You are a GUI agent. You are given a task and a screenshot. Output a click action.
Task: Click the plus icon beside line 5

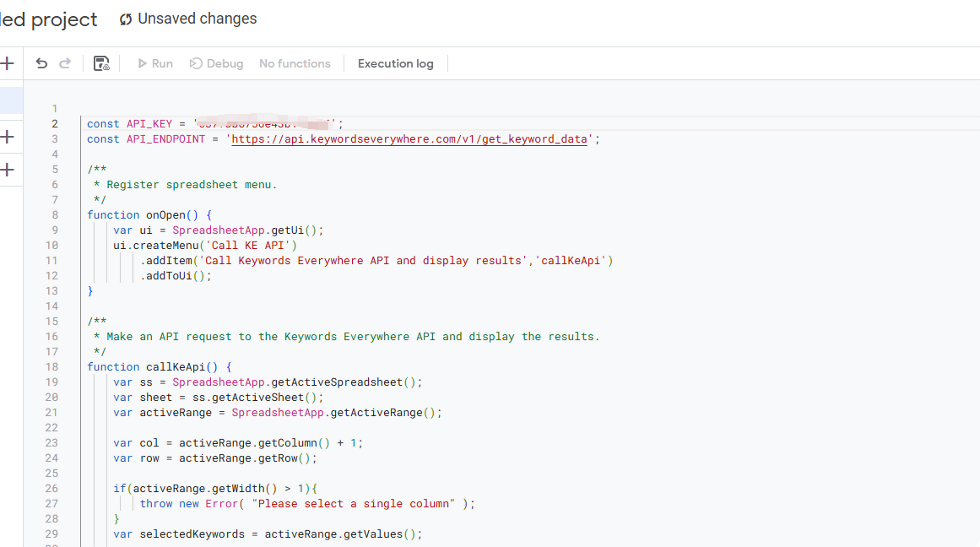pos(8,170)
